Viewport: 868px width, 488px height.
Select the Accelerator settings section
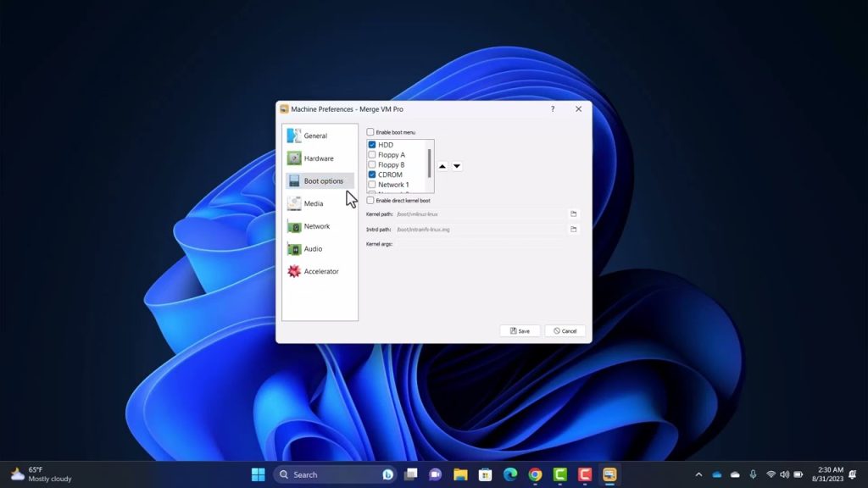click(x=320, y=272)
